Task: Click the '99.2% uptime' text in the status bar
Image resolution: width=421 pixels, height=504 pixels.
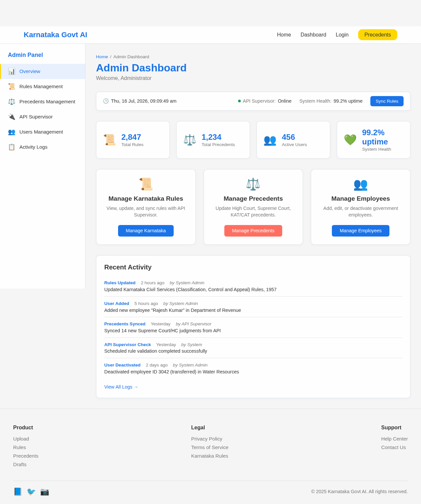Action: [x=348, y=101]
